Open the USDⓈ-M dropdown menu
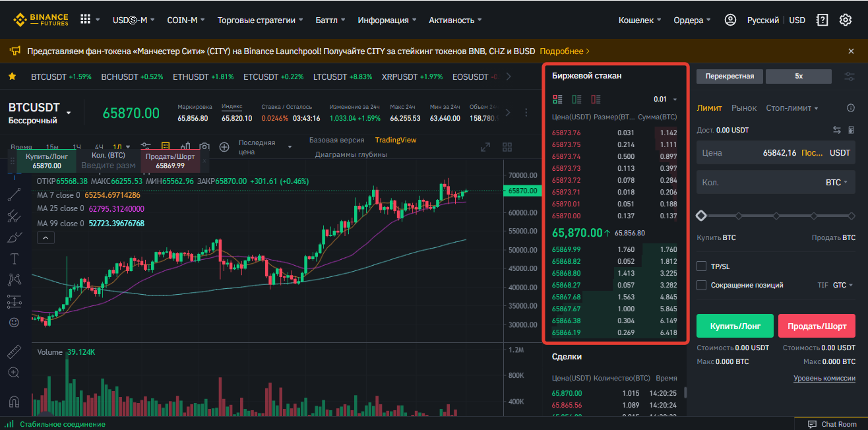Screen dimensions: 868x430 pos(134,20)
